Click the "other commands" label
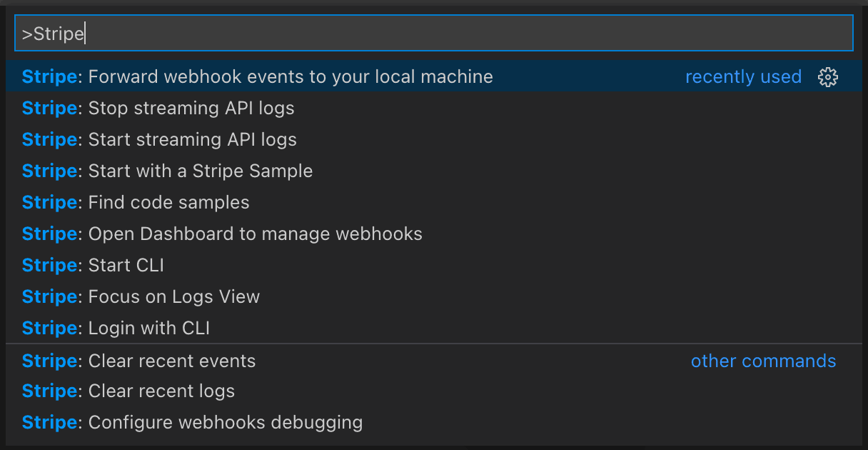 click(763, 361)
